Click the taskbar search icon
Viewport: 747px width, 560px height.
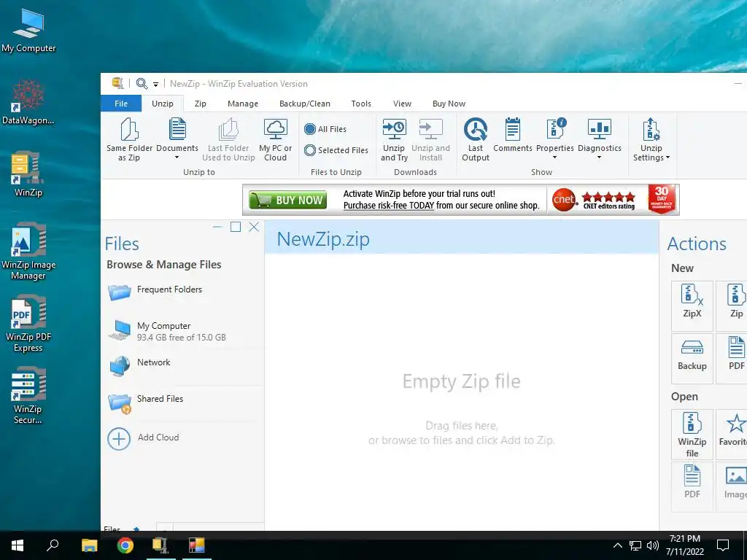pos(53,545)
